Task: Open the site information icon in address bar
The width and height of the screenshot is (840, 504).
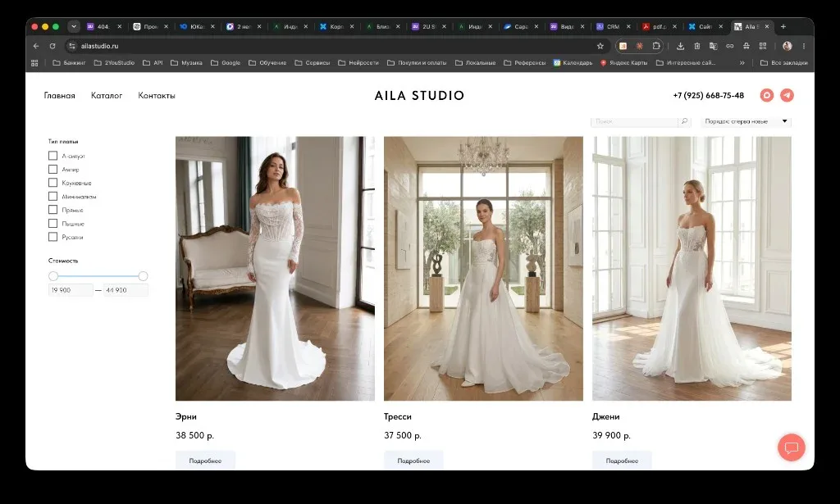Action: [x=72, y=46]
